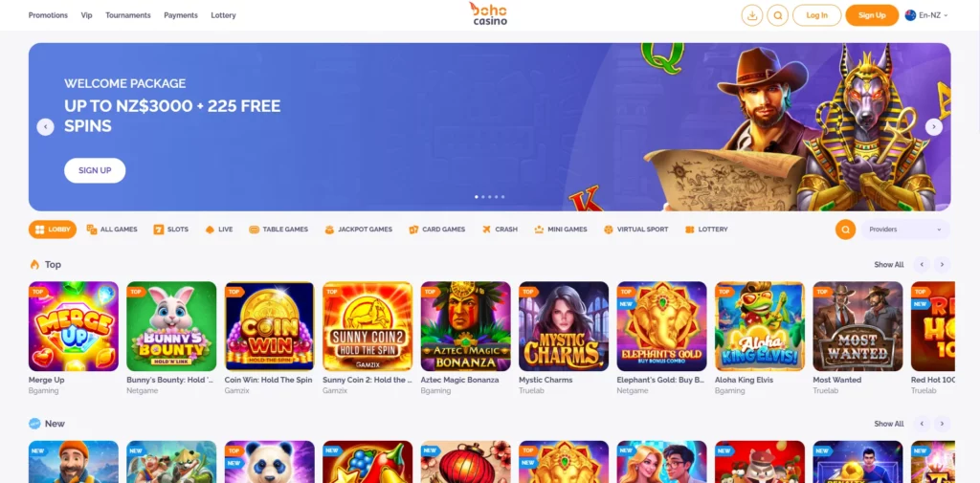Image resolution: width=980 pixels, height=483 pixels.
Task: Open the header search magnifier icon
Action: point(777,15)
